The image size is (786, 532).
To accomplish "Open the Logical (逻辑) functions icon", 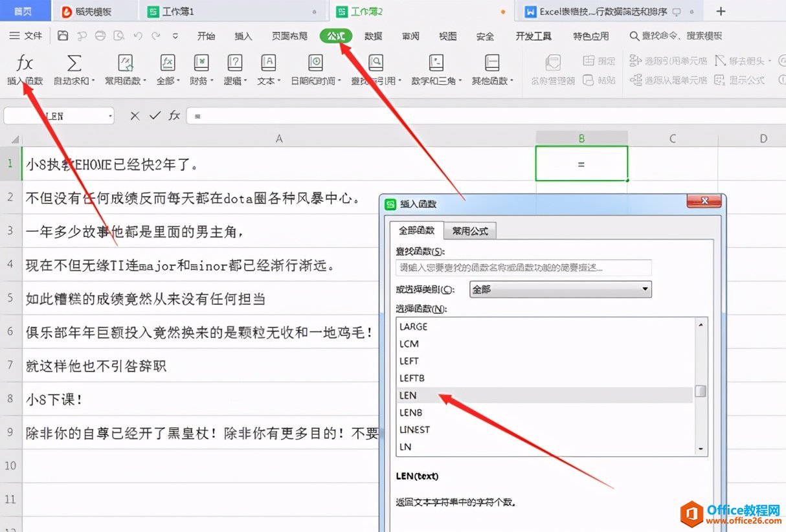I will (234, 63).
